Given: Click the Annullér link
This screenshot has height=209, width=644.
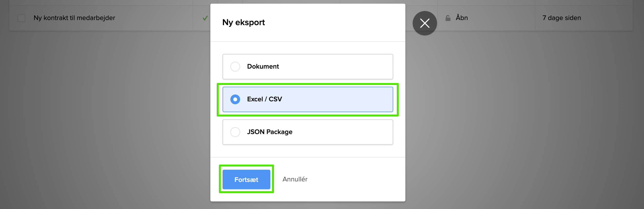Looking at the screenshot, I should coord(295,179).
